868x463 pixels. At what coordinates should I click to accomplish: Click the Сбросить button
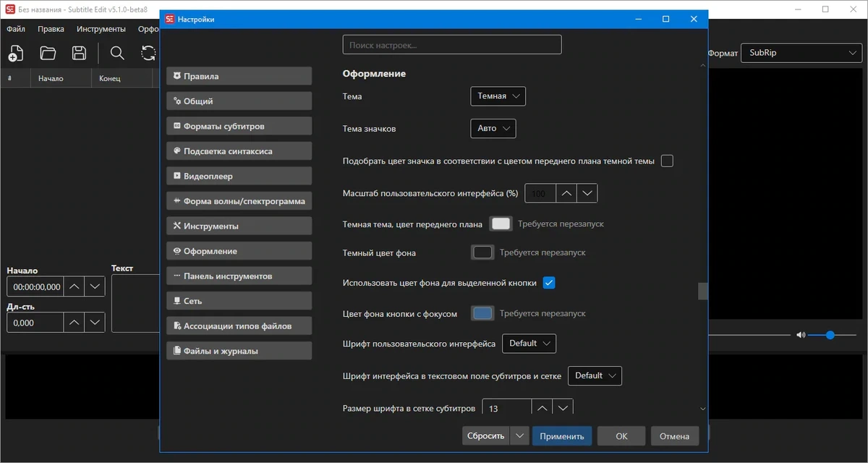pyautogui.click(x=486, y=436)
